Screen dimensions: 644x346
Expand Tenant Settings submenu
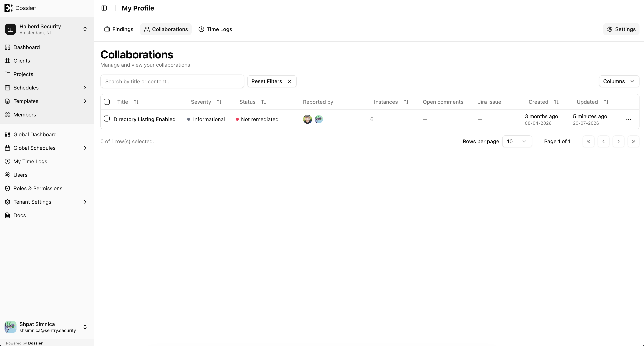point(85,202)
